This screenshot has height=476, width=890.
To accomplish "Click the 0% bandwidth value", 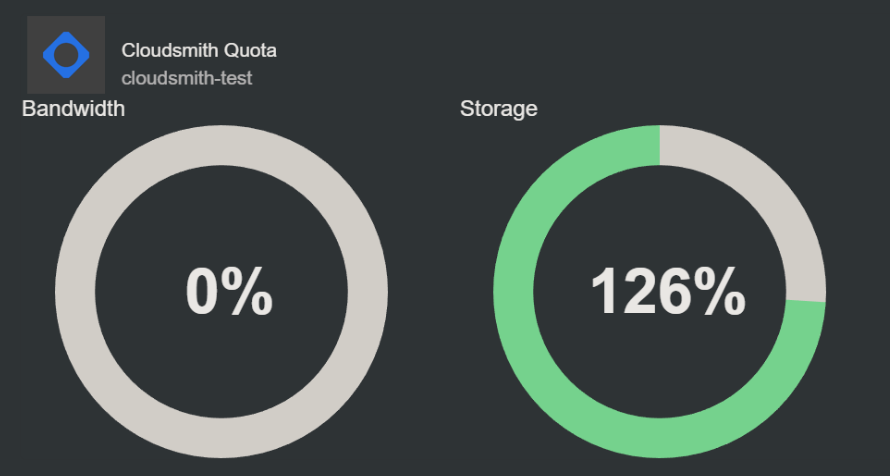I will pos(229,291).
